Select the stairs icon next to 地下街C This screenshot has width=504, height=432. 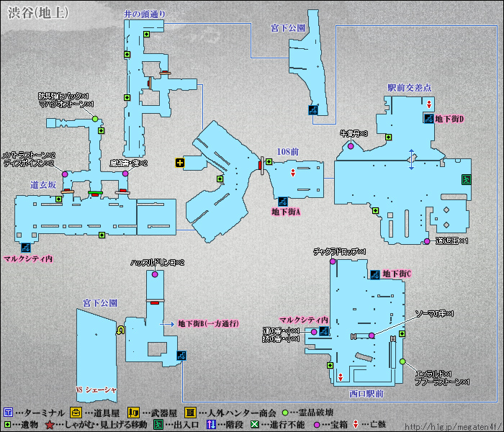374,274
